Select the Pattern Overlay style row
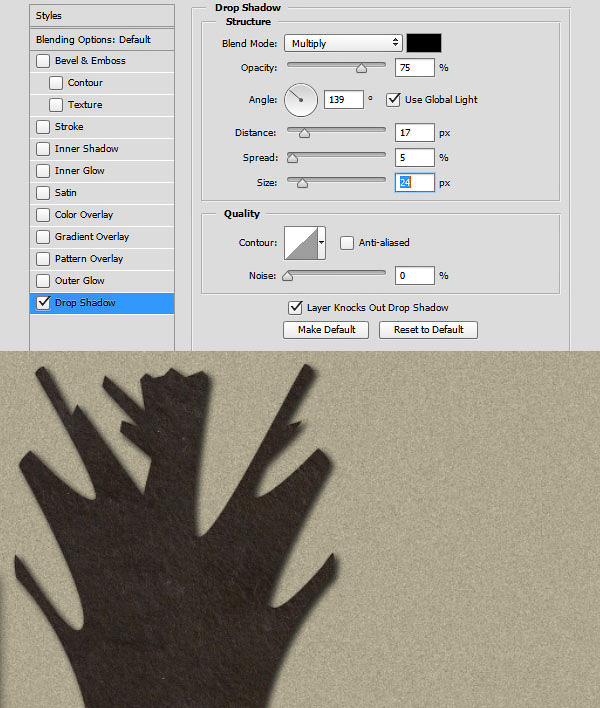600x708 pixels. [x=102, y=259]
